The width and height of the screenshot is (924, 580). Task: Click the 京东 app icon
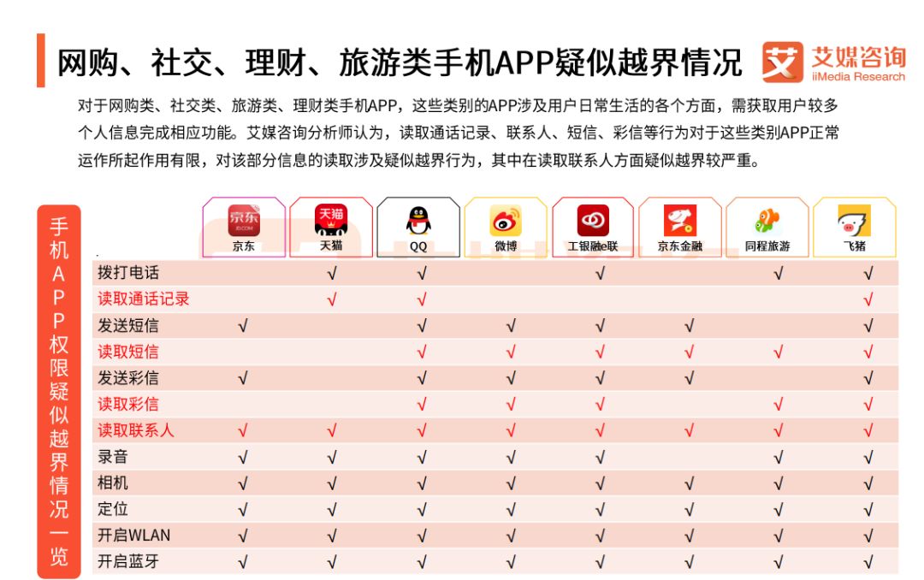[x=244, y=221]
